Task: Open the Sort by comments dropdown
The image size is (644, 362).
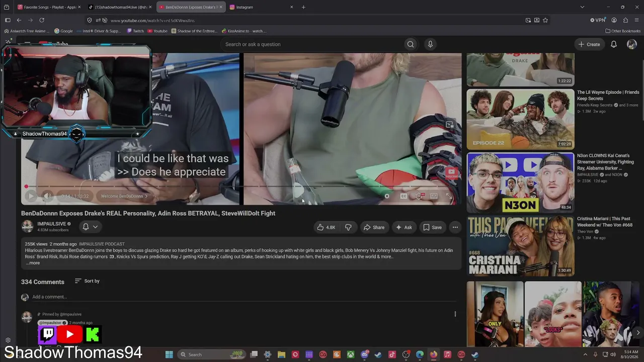Action: (87, 281)
